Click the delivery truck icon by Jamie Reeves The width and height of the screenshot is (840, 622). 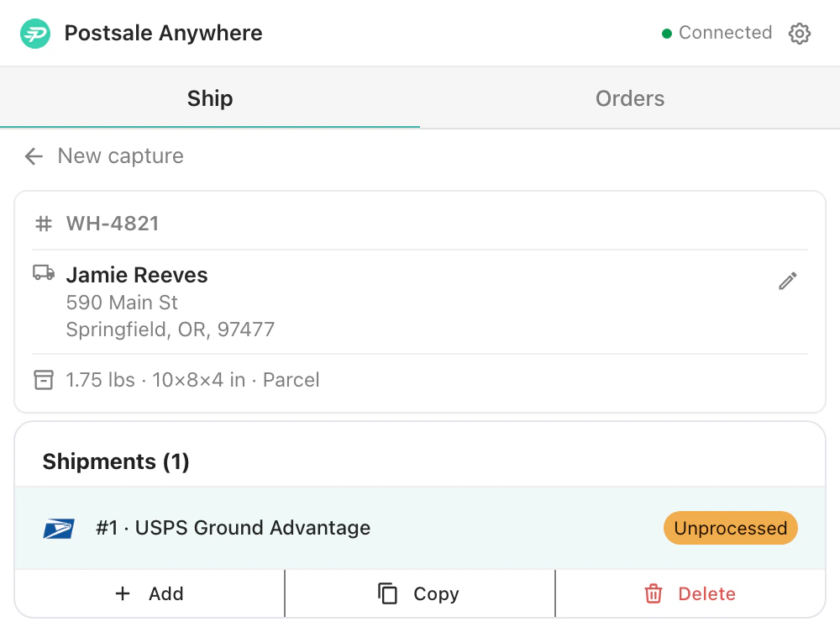click(x=44, y=272)
